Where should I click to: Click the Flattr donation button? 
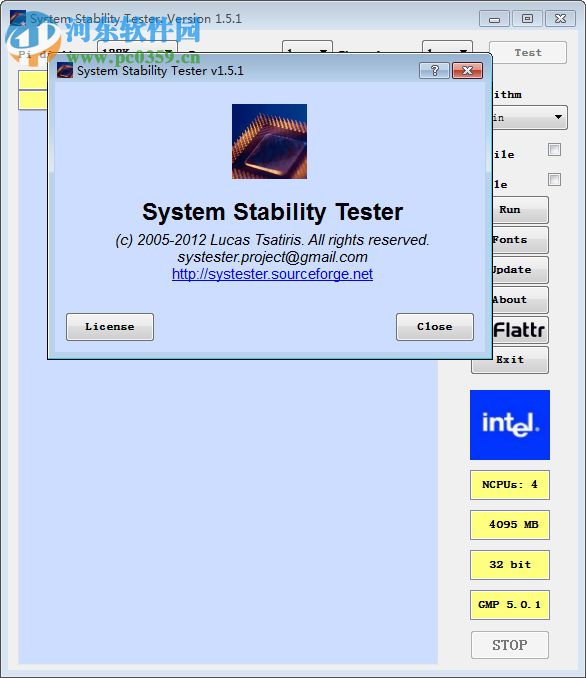520,330
